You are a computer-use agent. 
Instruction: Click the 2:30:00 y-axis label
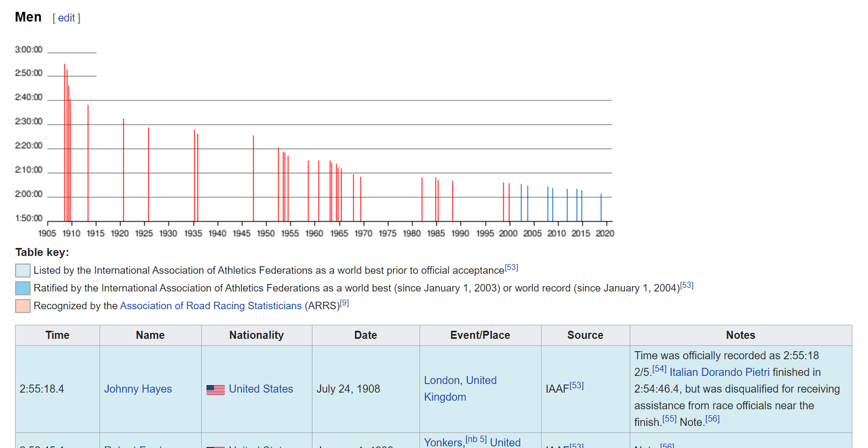tap(29, 122)
